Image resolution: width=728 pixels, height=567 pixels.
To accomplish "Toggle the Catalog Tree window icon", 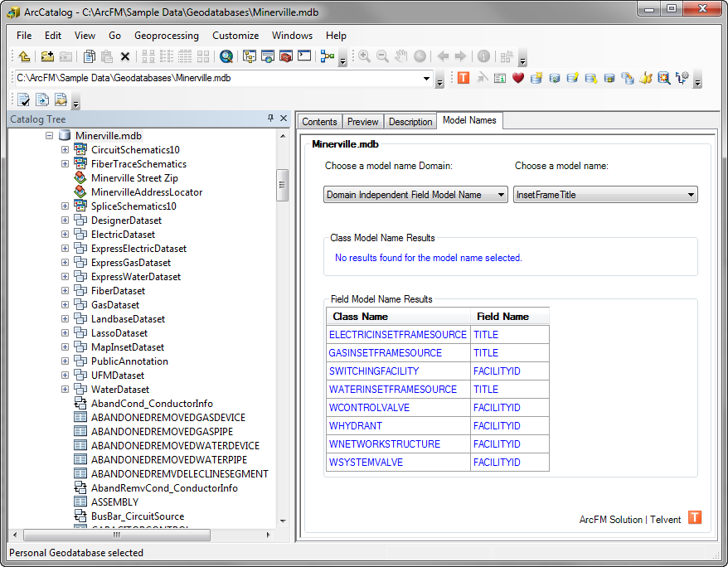I will coord(250,56).
